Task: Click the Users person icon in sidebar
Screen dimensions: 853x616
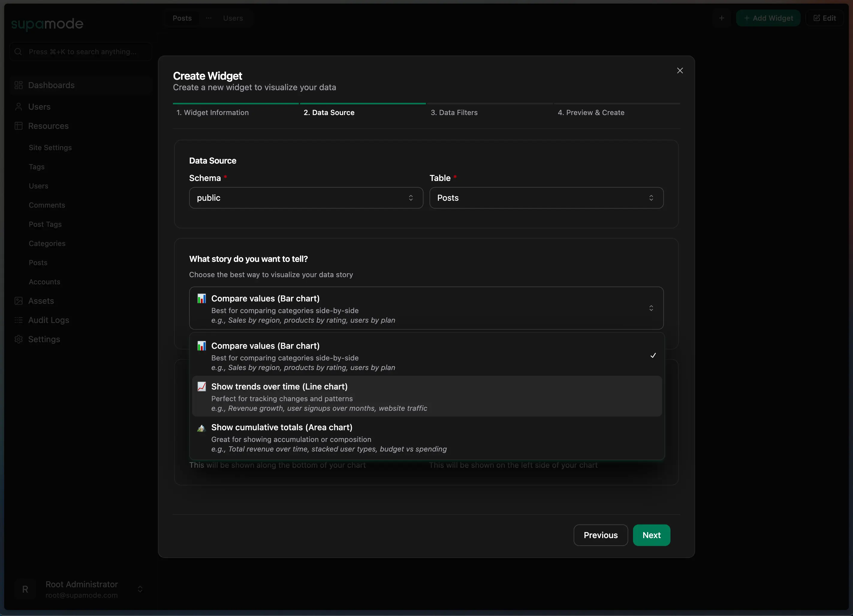Action: pos(18,106)
